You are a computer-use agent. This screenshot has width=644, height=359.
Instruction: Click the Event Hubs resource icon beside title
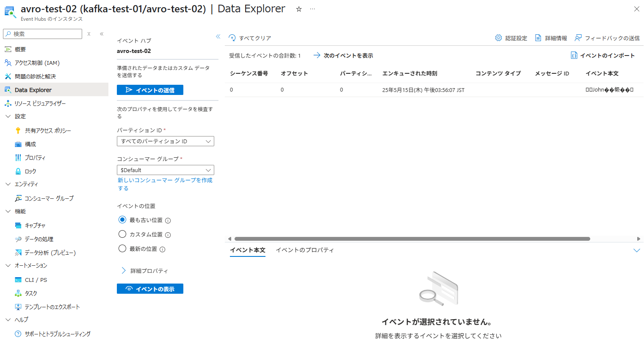[10, 12]
